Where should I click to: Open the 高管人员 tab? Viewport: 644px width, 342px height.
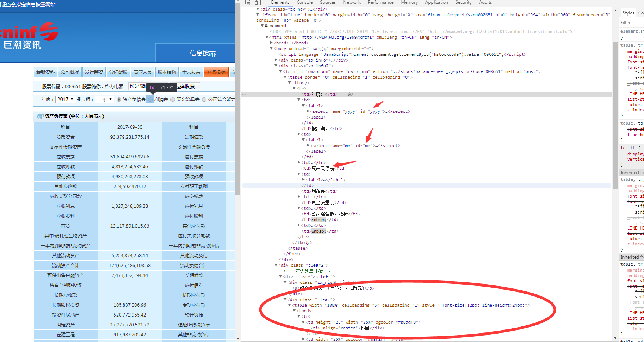click(143, 72)
